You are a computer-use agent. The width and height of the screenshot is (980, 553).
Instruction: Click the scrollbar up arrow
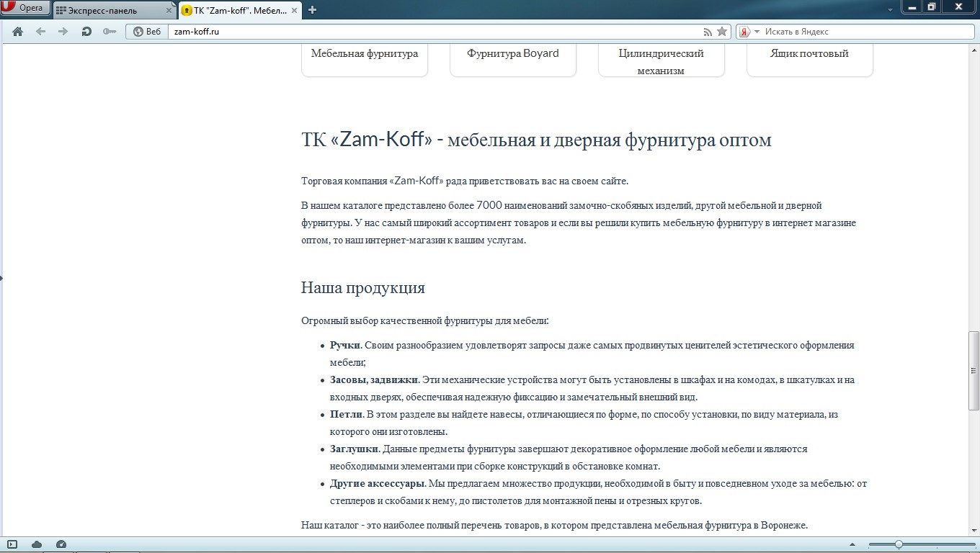coord(974,50)
